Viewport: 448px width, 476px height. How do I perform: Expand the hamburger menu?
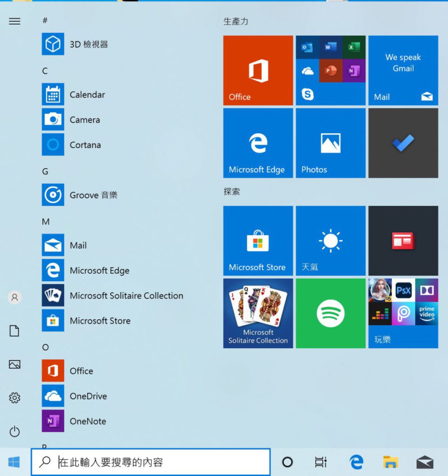click(14, 21)
